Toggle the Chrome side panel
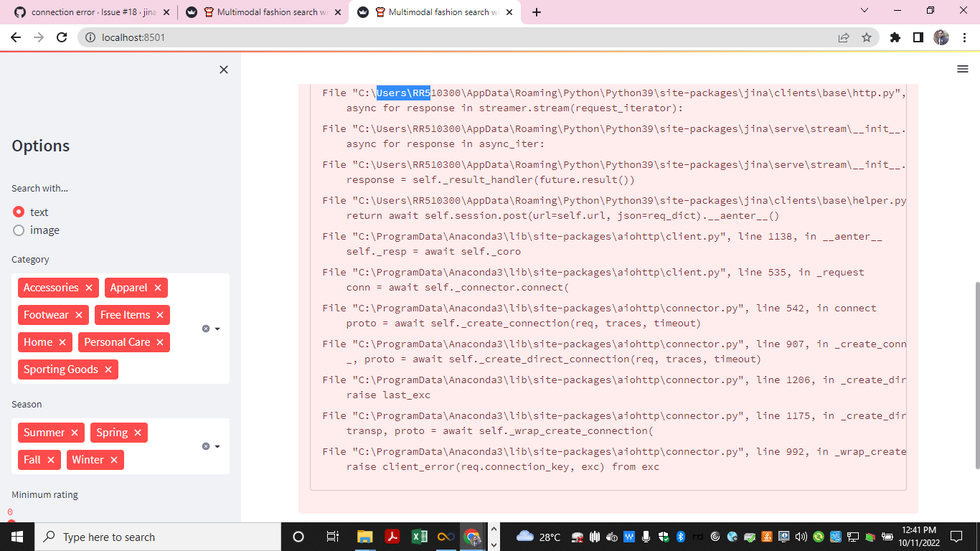The height and width of the screenshot is (551, 980). click(918, 37)
